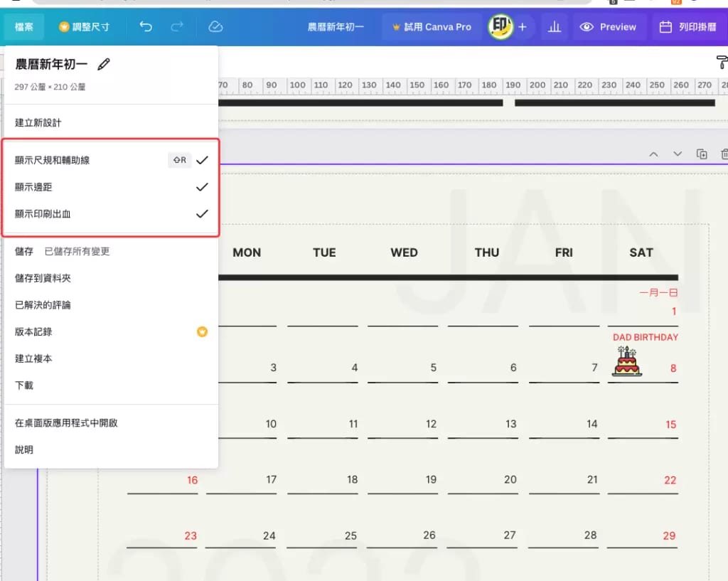This screenshot has width=728, height=581.
Task: Redo the last action
Action: tap(177, 26)
